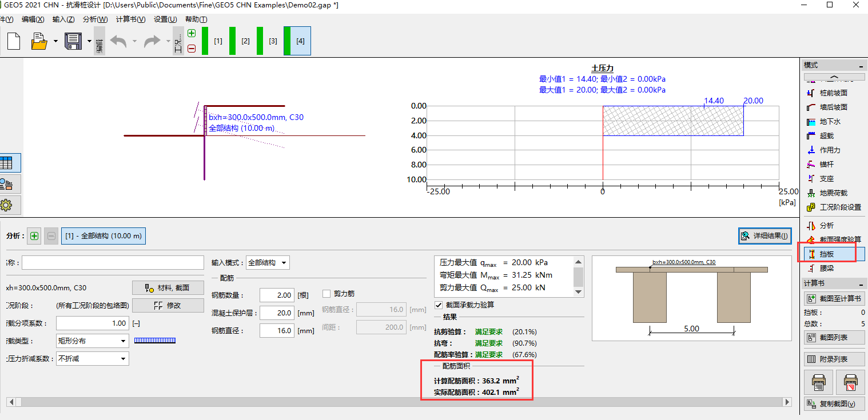Expand the save dropdown arrow
Image resolution: width=868 pixels, height=420 pixels.
pos(90,41)
